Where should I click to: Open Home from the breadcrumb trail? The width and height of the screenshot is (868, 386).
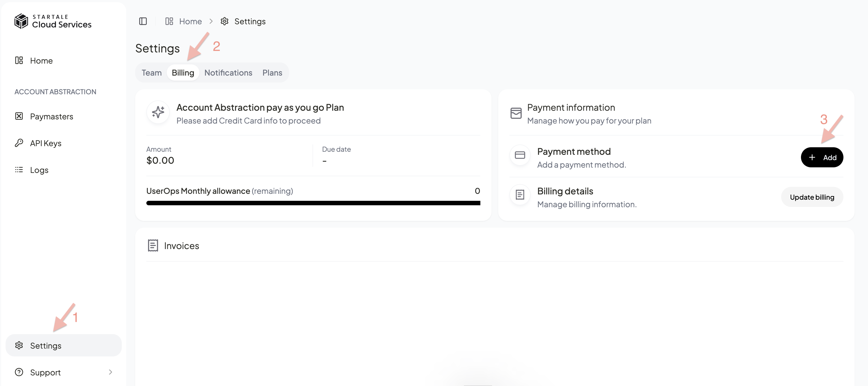coord(190,21)
